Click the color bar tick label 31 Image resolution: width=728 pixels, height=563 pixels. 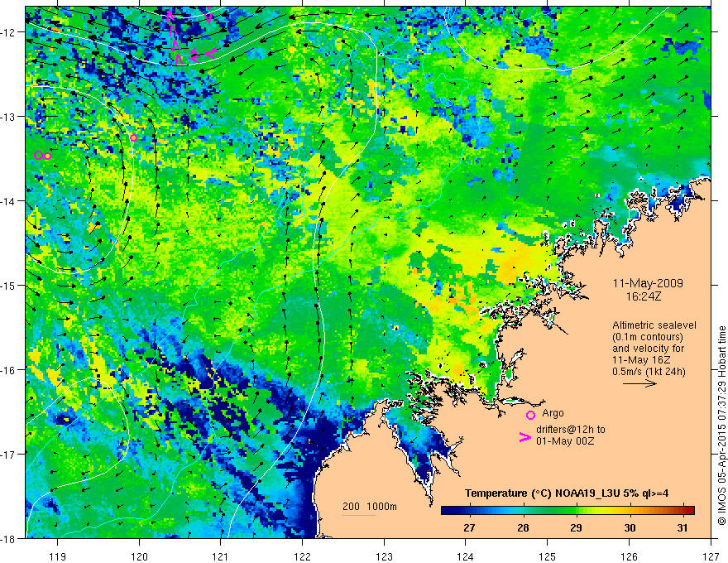[x=682, y=527]
